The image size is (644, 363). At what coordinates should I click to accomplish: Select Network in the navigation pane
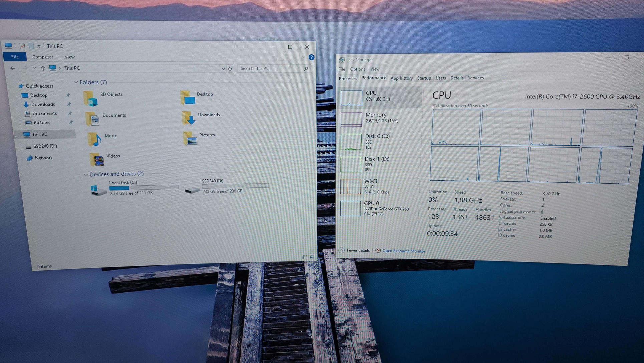pos(44,158)
